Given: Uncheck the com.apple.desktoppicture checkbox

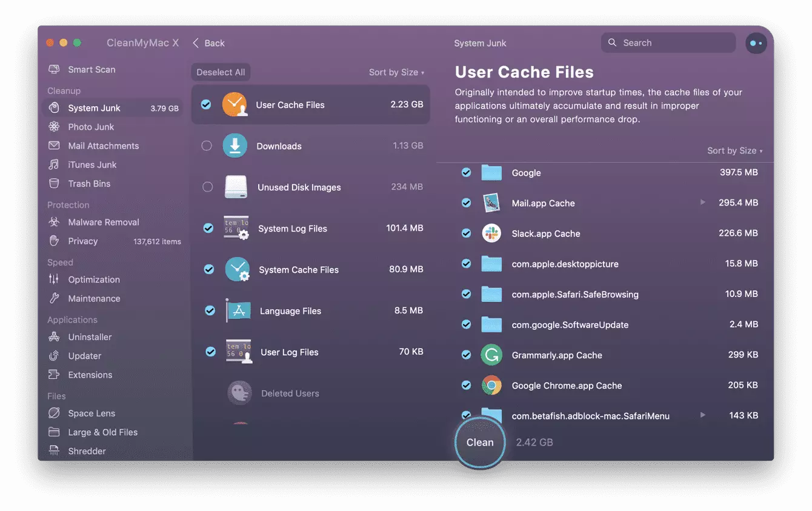Looking at the screenshot, I should 466,264.
